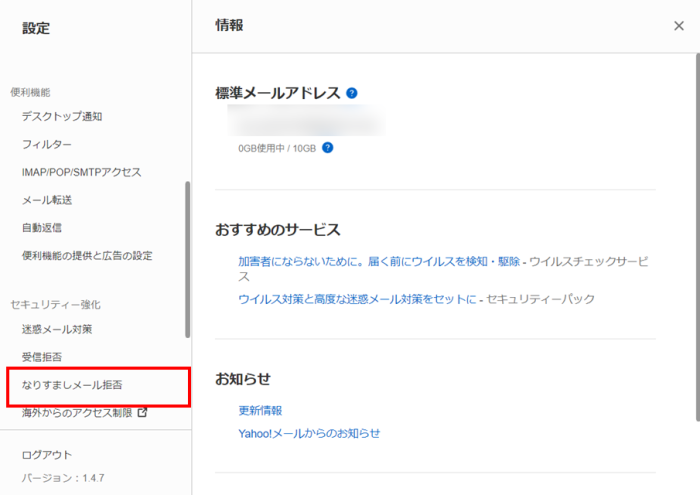700x495 pixels.
Task: Open 海外からのアクセス制限 link
Action: coord(76,412)
